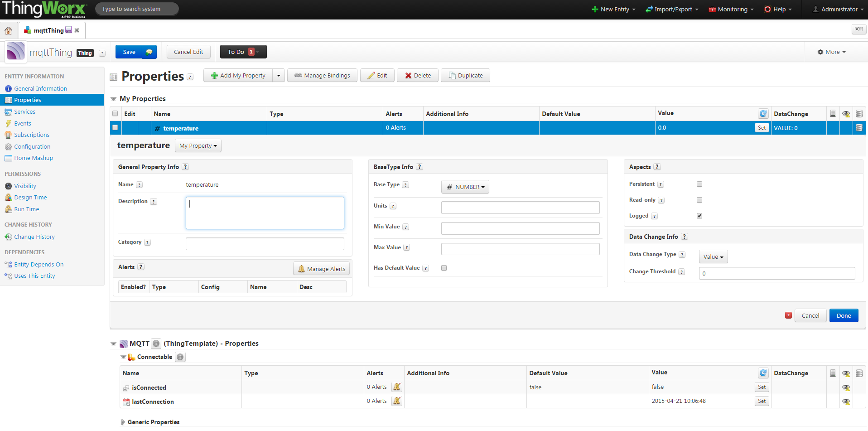This screenshot has height=431, width=868.
Task: Open Add My Property dropdown arrow
Action: click(x=279, y=76)
